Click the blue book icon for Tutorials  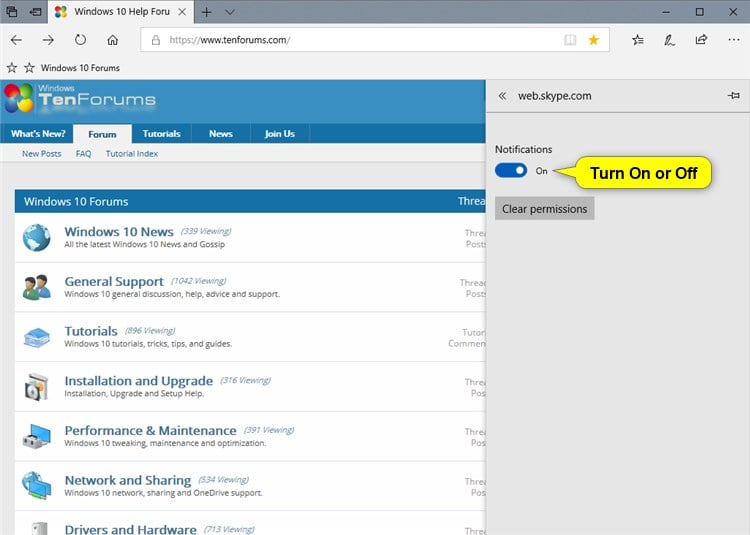[x=36, y=338]
